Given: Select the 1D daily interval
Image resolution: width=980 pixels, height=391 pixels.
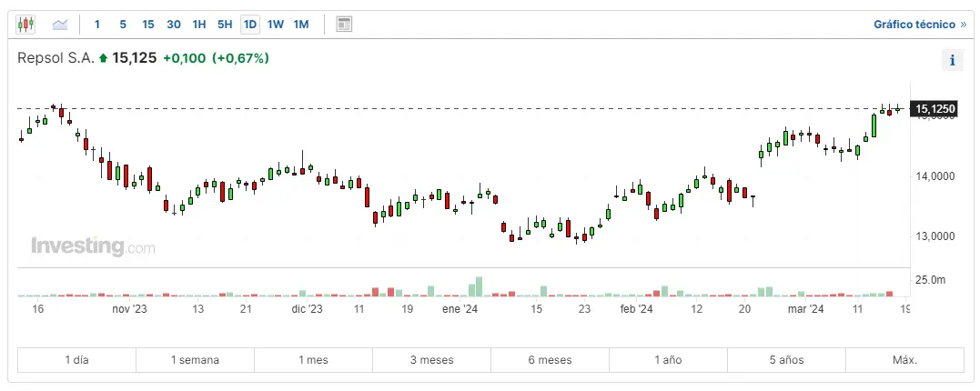Looking at the screenshot, I should coord(250,25).
